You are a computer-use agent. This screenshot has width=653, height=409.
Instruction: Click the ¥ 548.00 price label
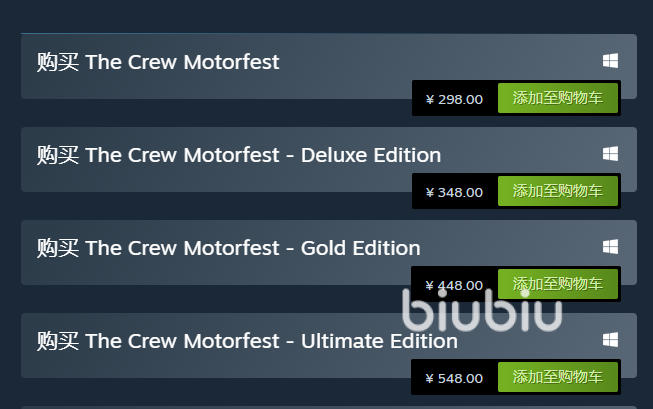click(455, 378)
